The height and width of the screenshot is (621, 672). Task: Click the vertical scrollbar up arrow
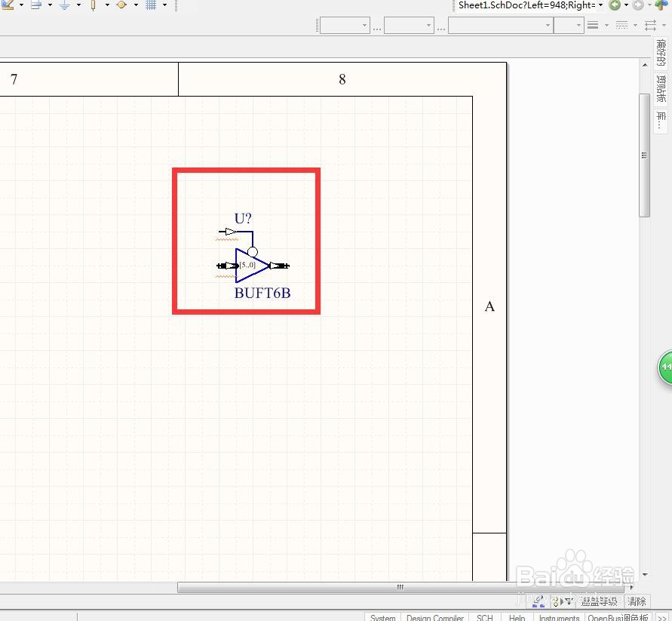[x=645, y=65]
